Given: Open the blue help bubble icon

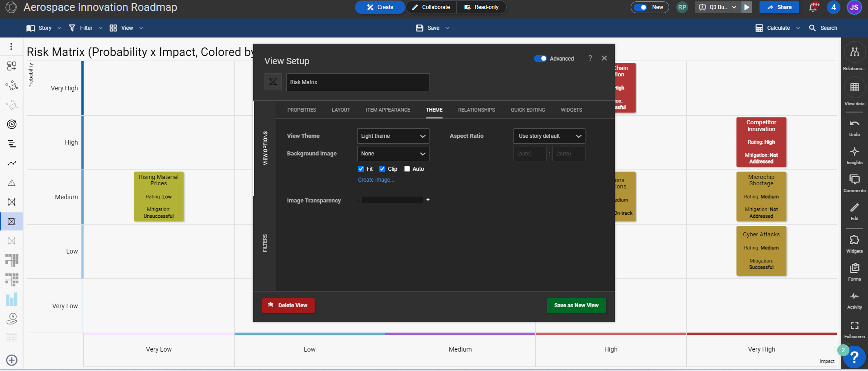Looking at the screenshot, I should click(854, 357).
